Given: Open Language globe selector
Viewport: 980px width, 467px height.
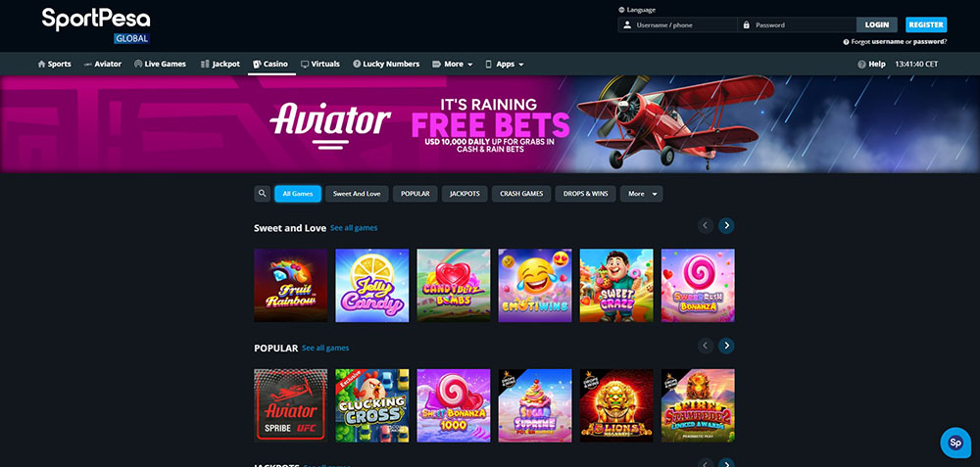Looking at the screenshot, I should pyautogui.click(x=621, y=10).
